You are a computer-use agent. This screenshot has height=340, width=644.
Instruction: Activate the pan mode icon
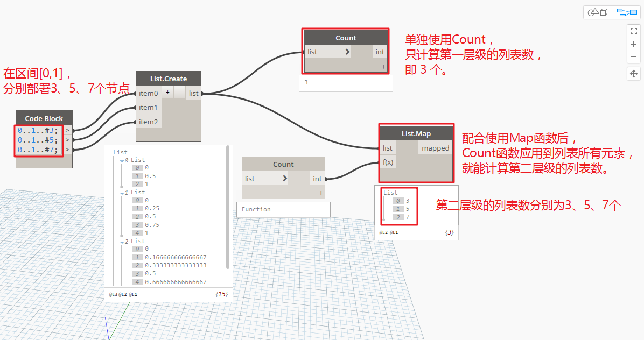pyautogui.click(x=634, y=74)
